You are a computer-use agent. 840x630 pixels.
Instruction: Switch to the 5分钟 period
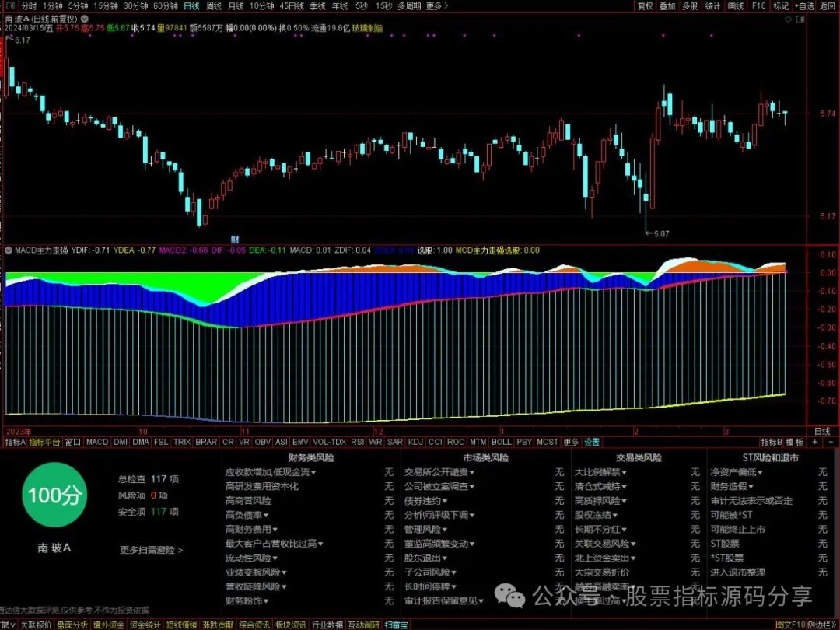pyautogui.click(x=79, y=6)
